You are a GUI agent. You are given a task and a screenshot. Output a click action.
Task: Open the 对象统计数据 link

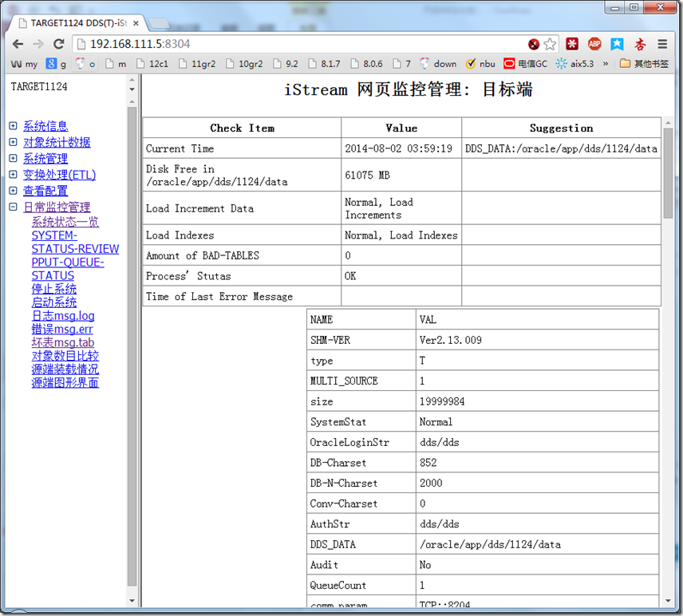click(x=57, y=143)
